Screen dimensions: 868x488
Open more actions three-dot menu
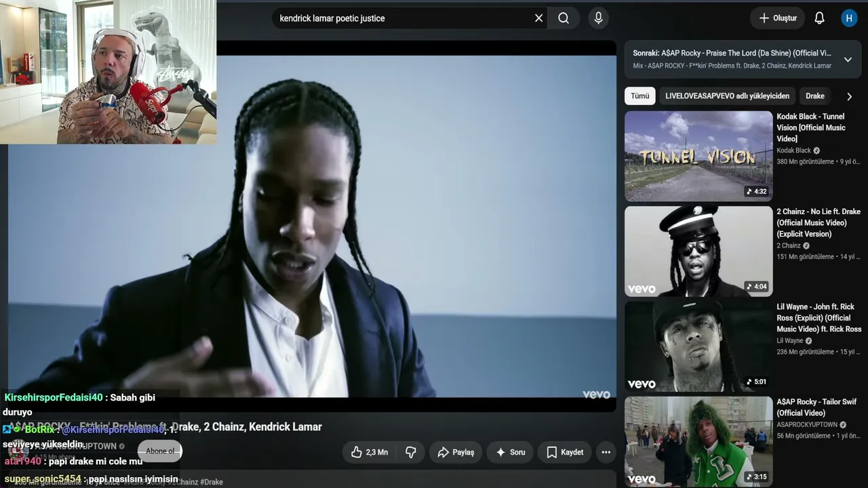(606, 452)
